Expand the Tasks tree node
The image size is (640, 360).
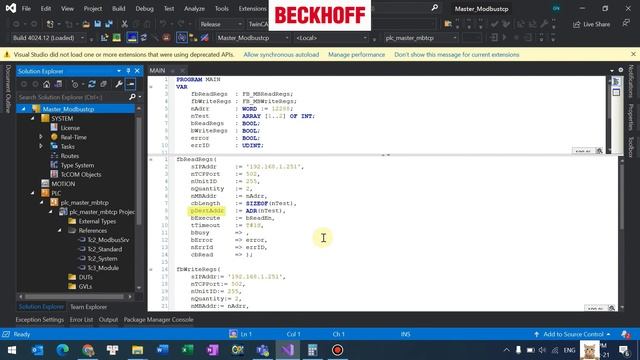(41, 146)
